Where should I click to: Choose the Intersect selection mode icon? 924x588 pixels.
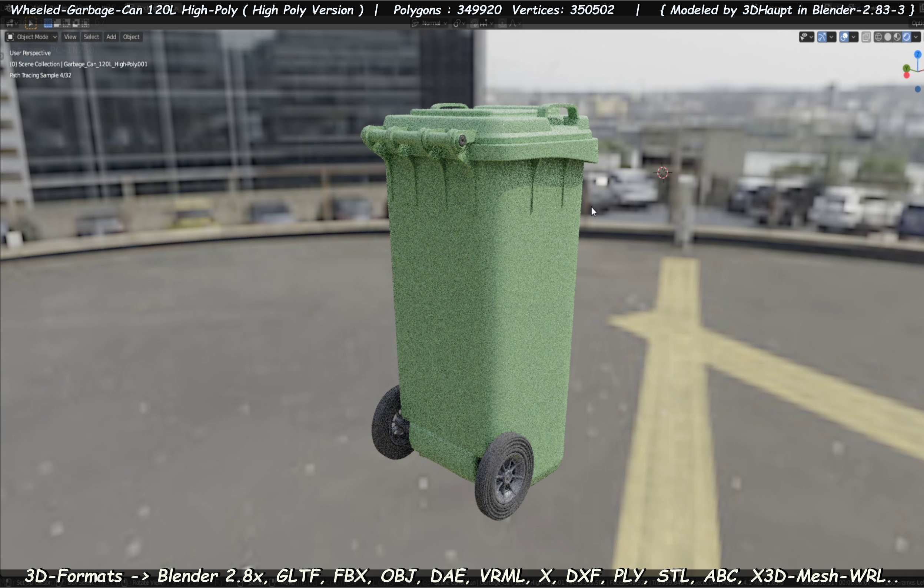coord(85,24)
